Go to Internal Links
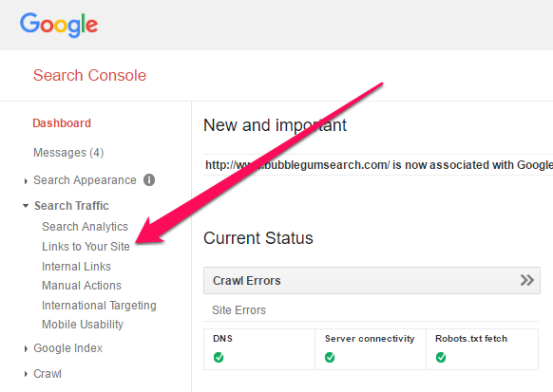The width and height of the screenshot is (553, 392). point(76,267)
